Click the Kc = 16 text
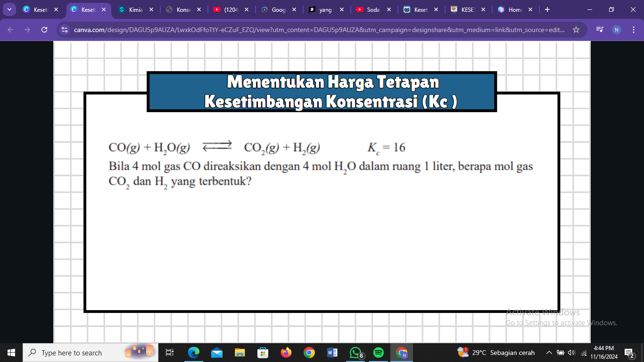This screenshot has height=362, width=644. tap(387, 148)
